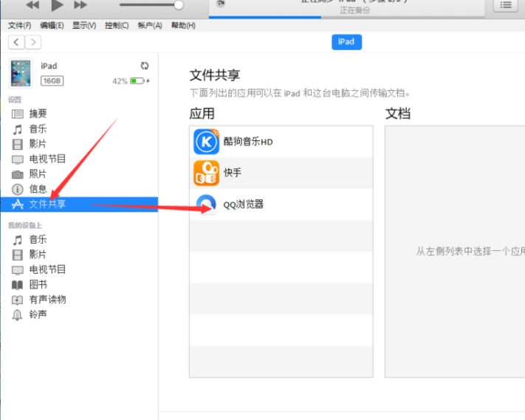This screenshot has width=525, height=420.
Task: Open the 文件(F) menu
Action: [x=20, y=26]
